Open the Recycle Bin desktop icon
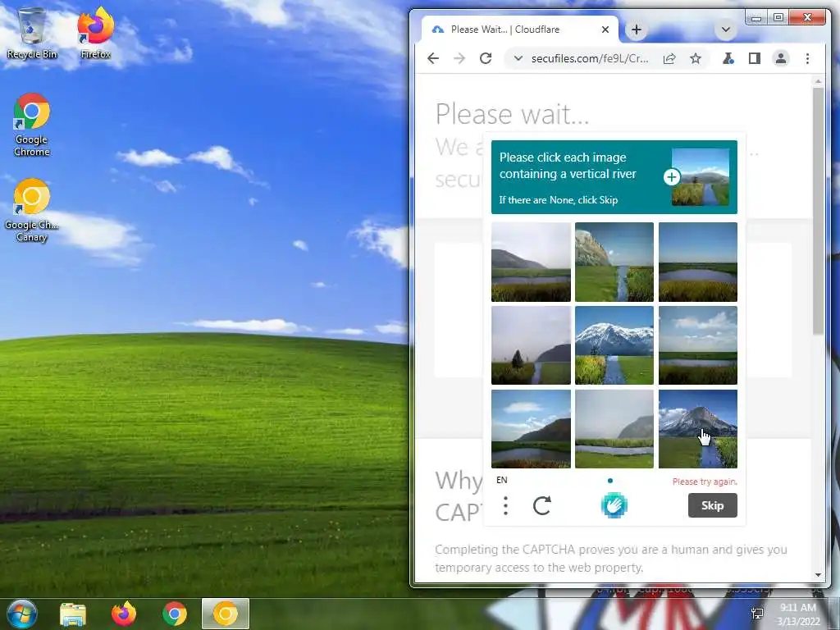The image size is (840, 630). click(32, 34)
